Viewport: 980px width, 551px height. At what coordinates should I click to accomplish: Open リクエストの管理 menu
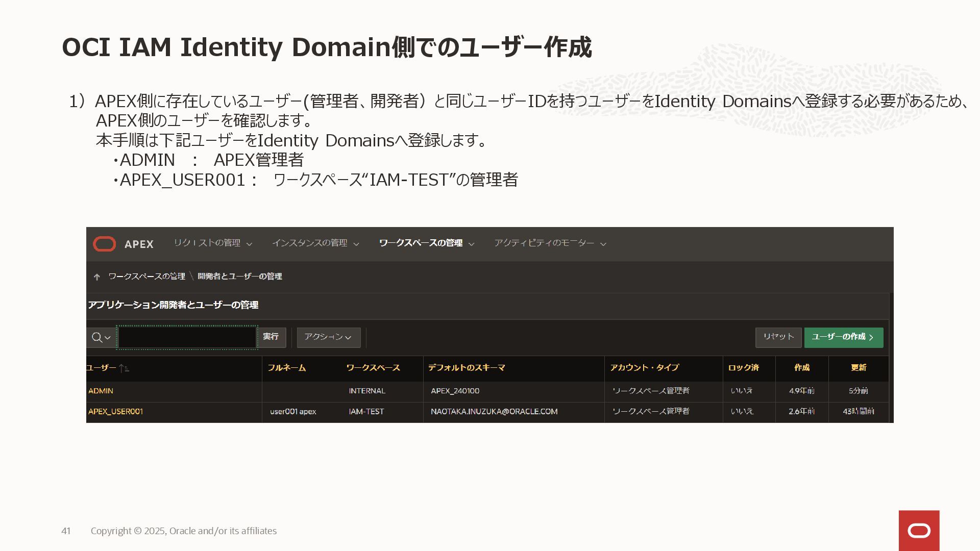click(x=207, y=243)
